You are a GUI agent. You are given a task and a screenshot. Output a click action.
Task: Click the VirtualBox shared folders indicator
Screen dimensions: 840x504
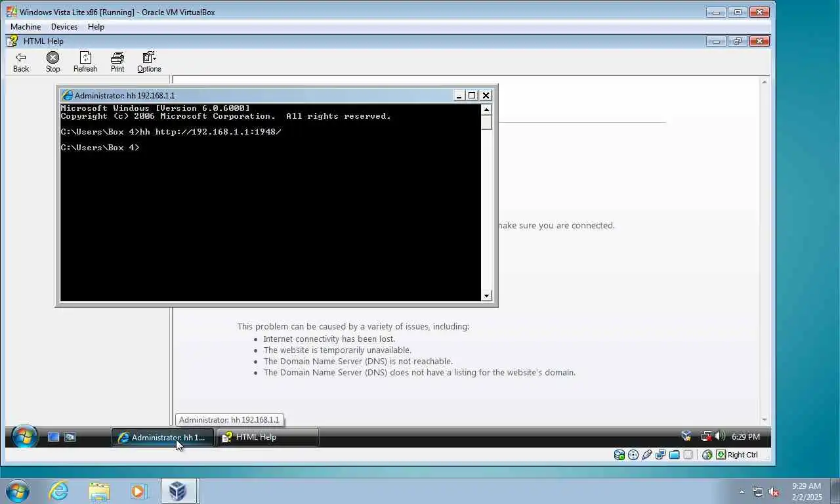[x=674, y=455]
